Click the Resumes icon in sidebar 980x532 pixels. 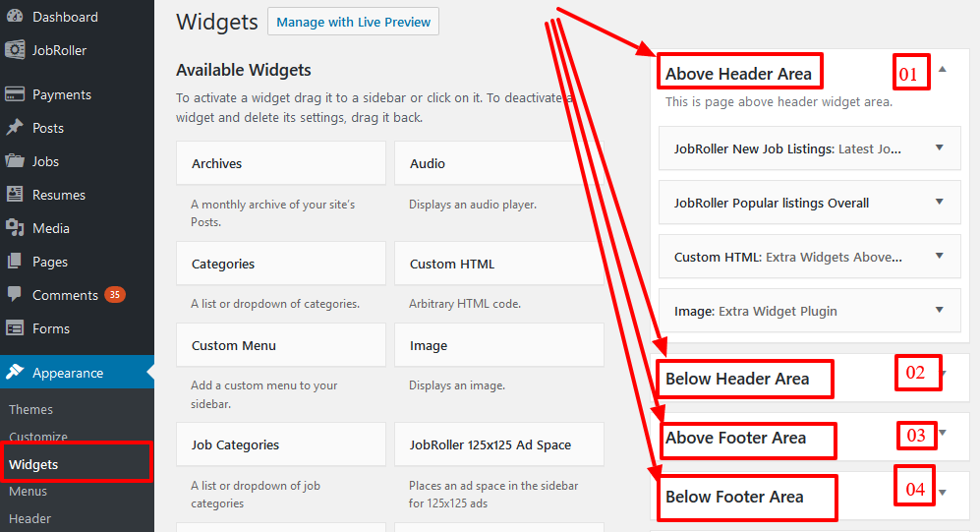pos(15,195)
